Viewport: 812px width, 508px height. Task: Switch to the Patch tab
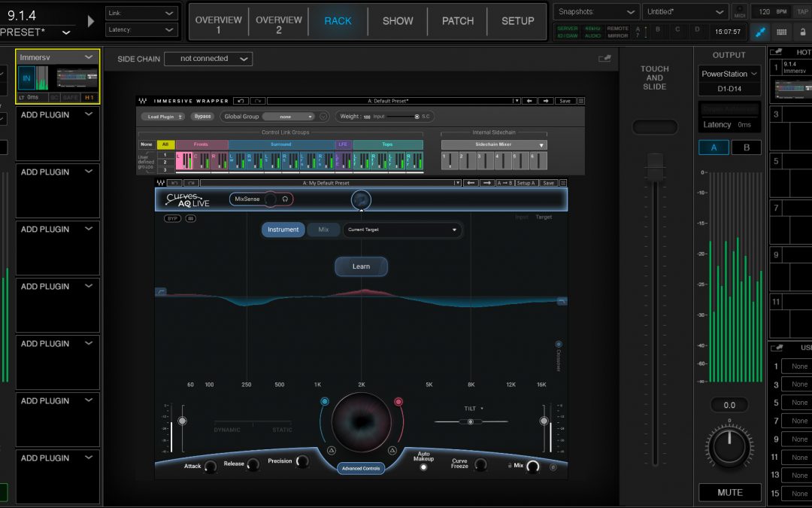click(458, 21)
